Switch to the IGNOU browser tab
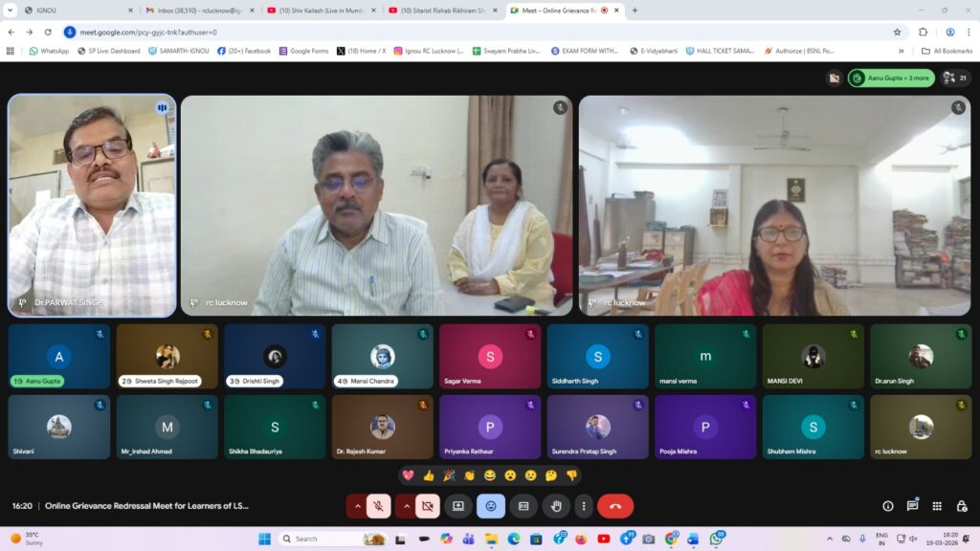The height and width of the screenshot is (551, 980). point(67,10)
